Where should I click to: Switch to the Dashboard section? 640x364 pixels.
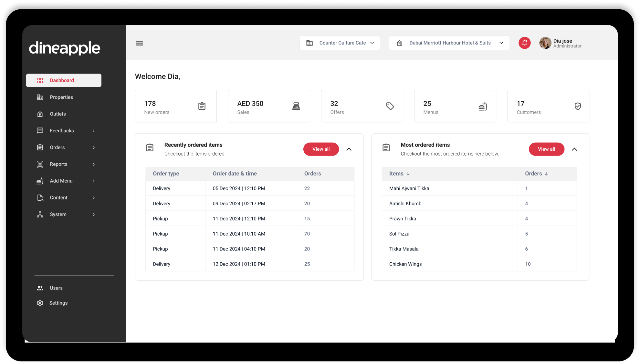[x=61, y=80]
